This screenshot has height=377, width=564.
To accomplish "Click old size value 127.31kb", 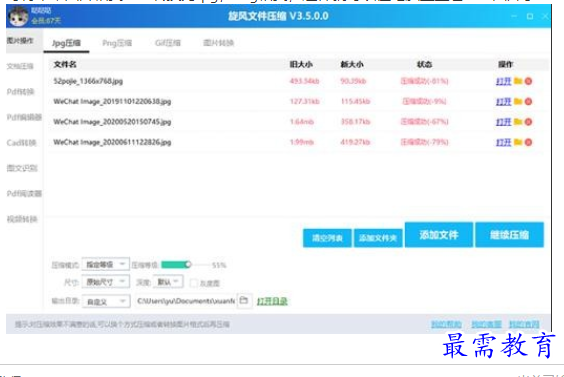I will pos(304,101).
